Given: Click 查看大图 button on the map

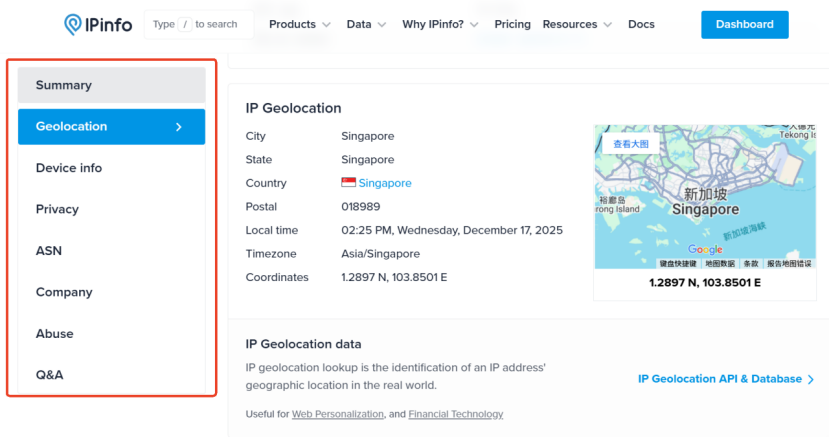Looking at the screenshot, I should tap(630, 144).
